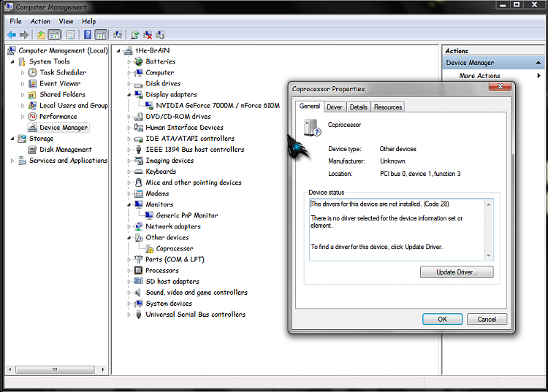Screen dimensions: 548x392
Task: Expand More Actions submenu arrow
Action: point(539,76)
